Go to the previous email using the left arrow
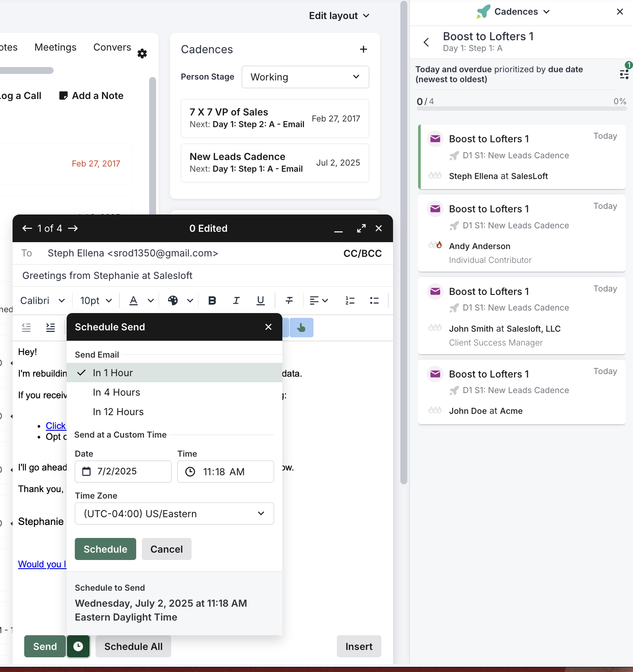This screenshot has height=672, width=633. click(x=27, y=228)
